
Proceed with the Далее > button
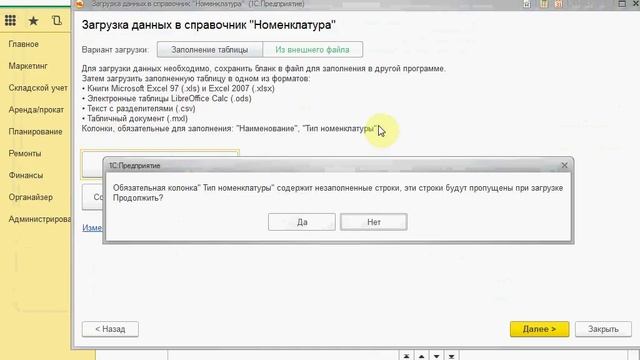(x=539, y=329)
